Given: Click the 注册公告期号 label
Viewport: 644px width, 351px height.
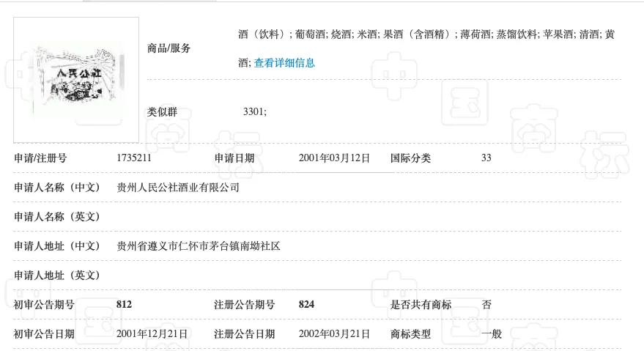Looking at the screenshot, I should click(x=245, y=305).
